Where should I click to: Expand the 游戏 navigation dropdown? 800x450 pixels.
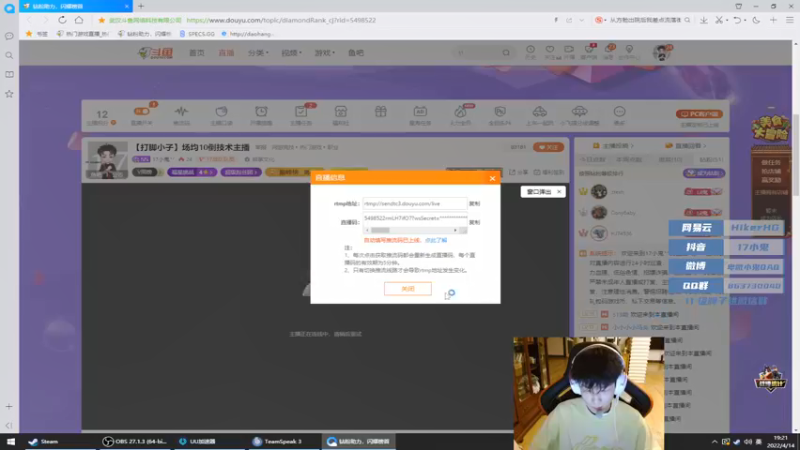click(324, 53)
